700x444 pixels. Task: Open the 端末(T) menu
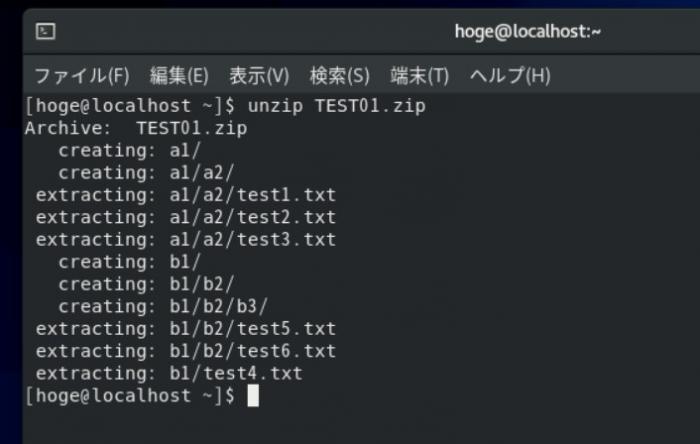[x=419, y=75]
